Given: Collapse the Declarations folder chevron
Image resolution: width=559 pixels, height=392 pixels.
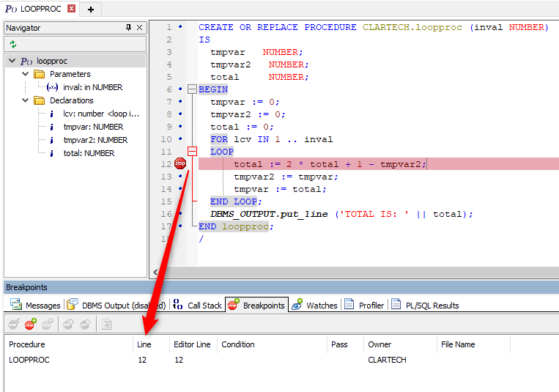Looking at the screenshot, I should tap(26, 100).
